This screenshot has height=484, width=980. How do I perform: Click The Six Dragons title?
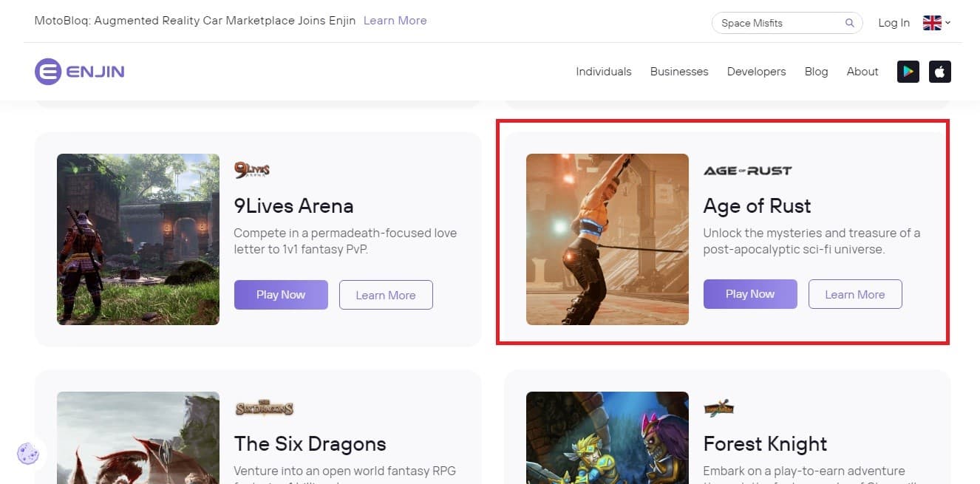click(x=310, y=443)
